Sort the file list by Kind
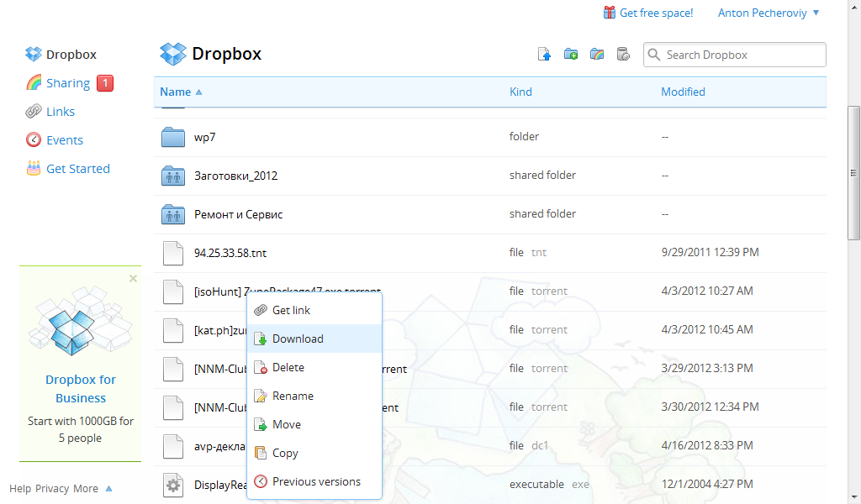This screenshot has height=504, width=861. coord(520,92)
